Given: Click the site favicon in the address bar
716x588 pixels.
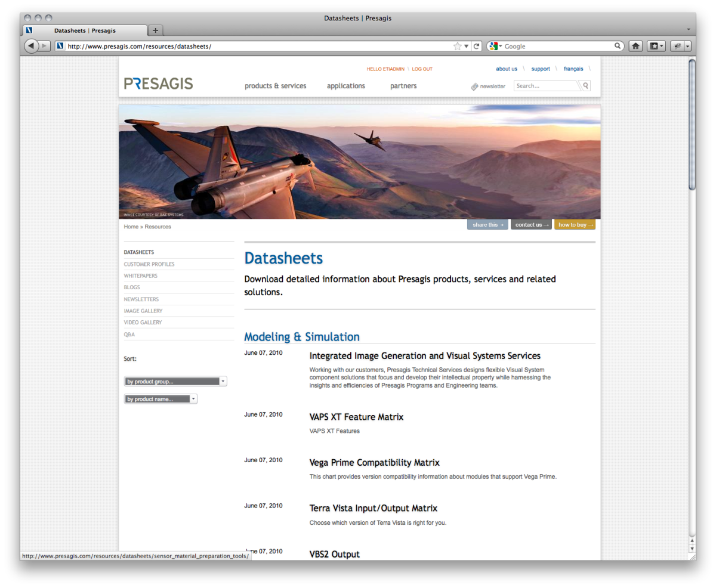Looking at the screenshot, I should [60, 46].
